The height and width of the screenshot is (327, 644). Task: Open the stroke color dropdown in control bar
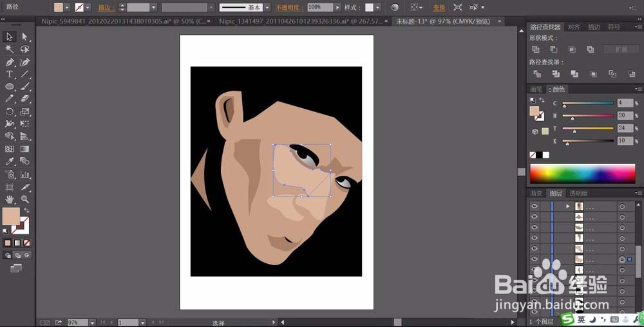pyautogui.click(x=88, y=7)
